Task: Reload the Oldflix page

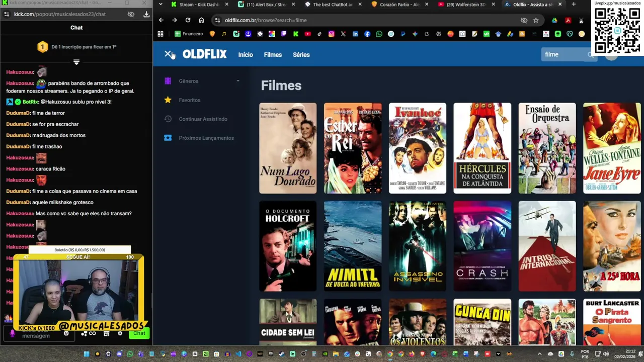Action: [188, 20]
